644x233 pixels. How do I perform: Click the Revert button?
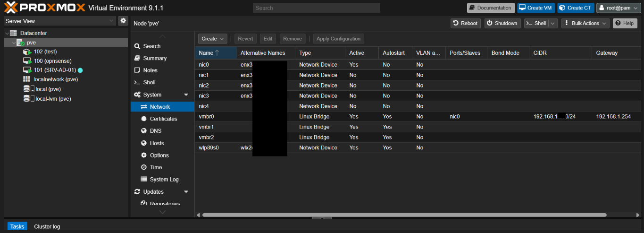pyautogui.click(x=245, y=39)
